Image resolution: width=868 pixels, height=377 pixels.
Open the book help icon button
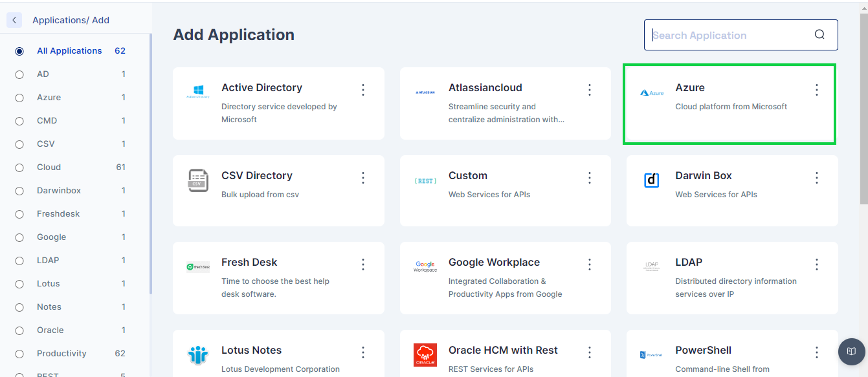pos(851,351)
